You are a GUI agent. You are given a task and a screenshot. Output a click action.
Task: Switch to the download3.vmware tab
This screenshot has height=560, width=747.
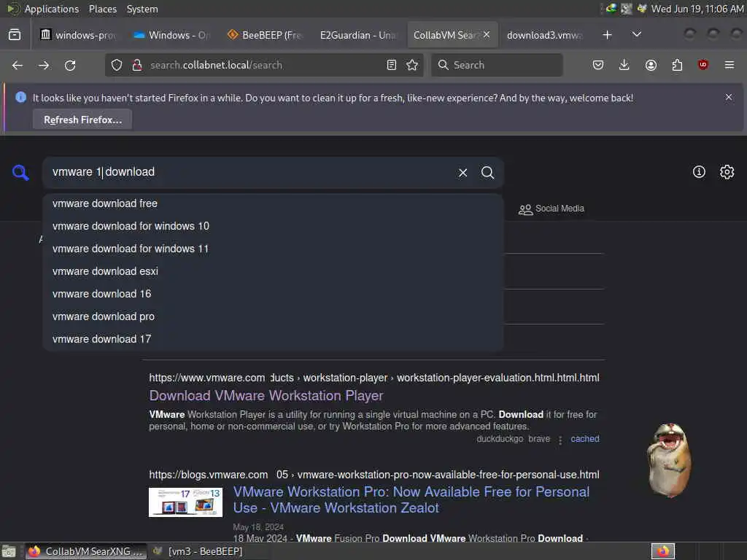(x=544, y=35)
